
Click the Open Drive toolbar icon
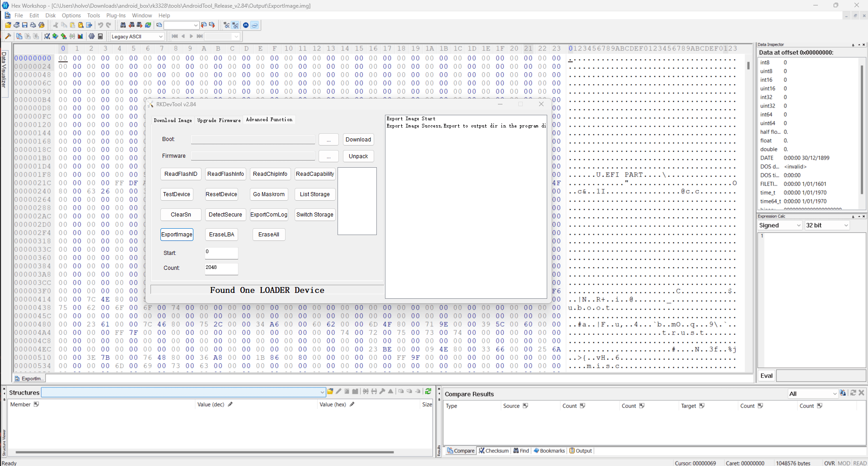pos(17,25)
